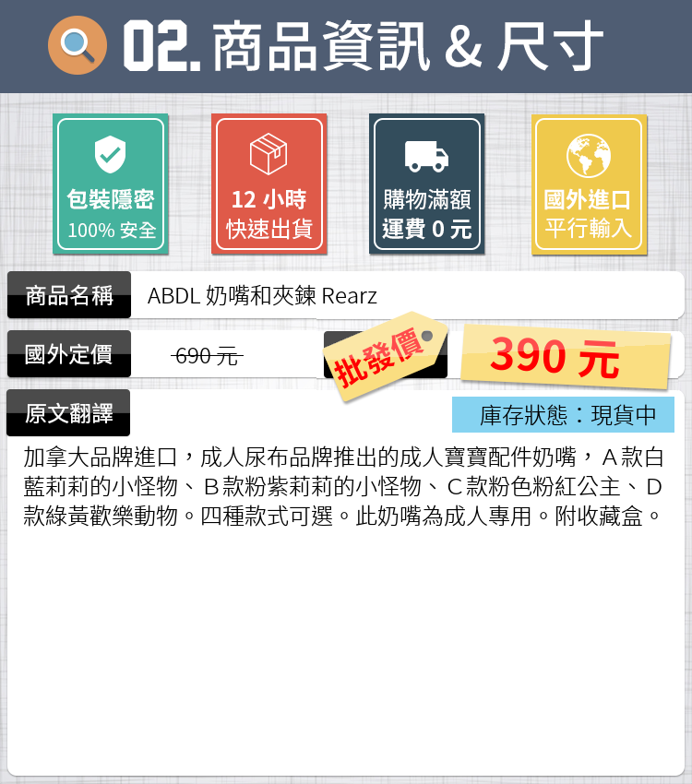Click the 國外定價 label
The width and height of the screenshot is (692, 784).
[69, 354]
